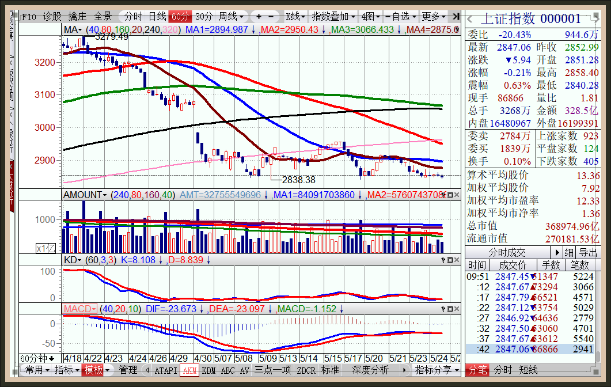Pin the MACD sub-chart panel
The height and width of the screenshot is (387, 611).
[443, 309]
